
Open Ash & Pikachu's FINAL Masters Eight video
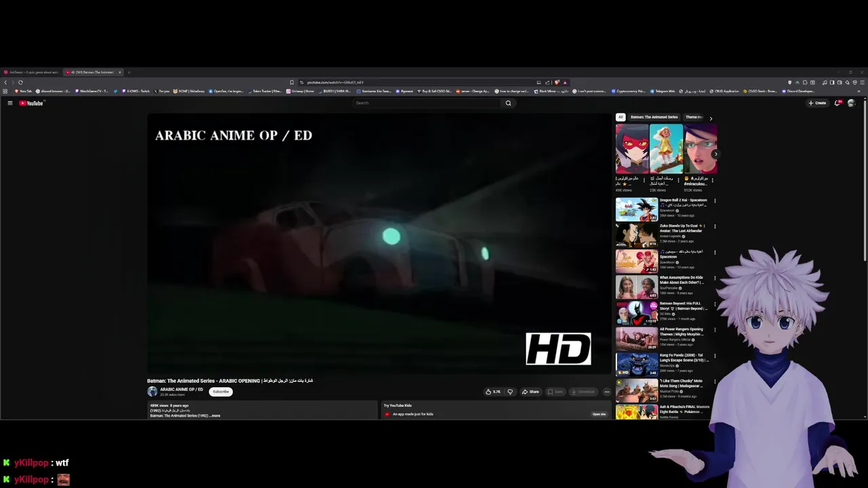637,412
